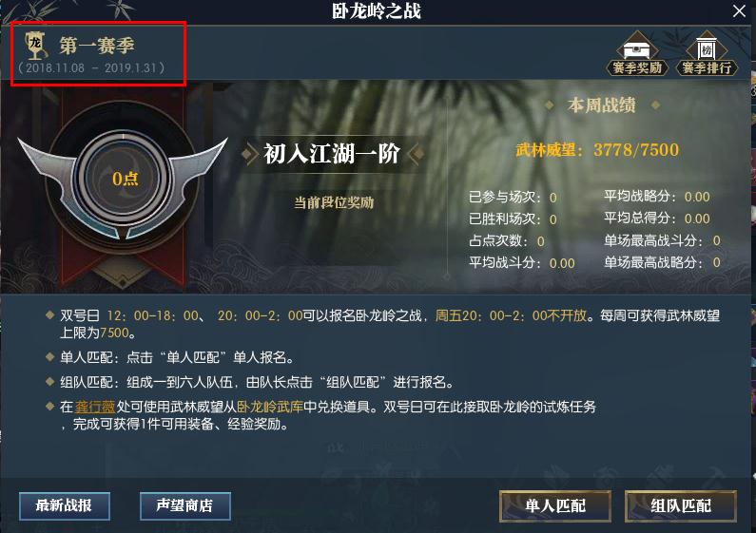Image resolution: width=756 pixels, height=533 pixels.
Task: Close the 卧龙岭之战 window
Action: [739, 11]
